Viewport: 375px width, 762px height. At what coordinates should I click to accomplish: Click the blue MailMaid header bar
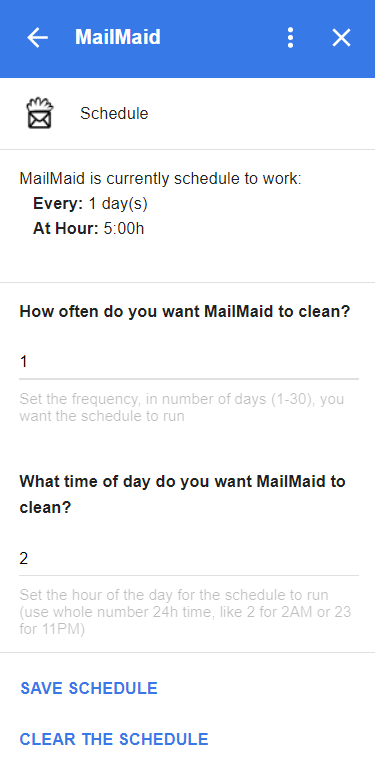click(188, 39)
